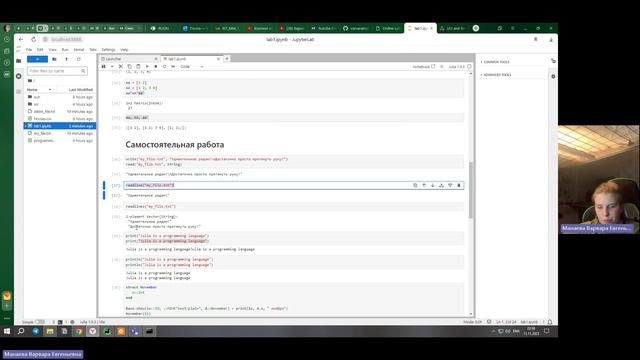640x360 pixels.
Task: Open Windows taskbar search
Action: [x=21, y=331]
